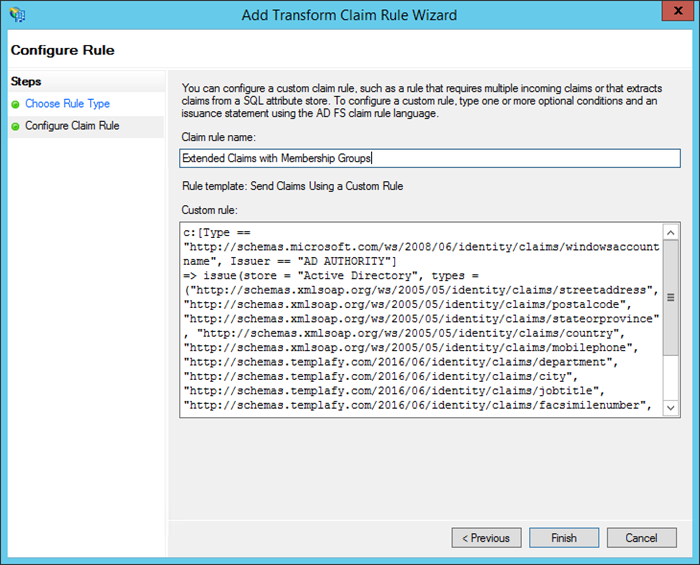Click the rule line ending in claims/streetaddress
Screen dimensions: 700x565
(421, 290)
